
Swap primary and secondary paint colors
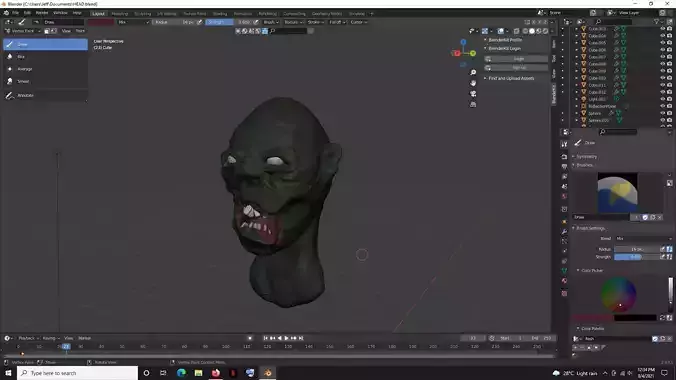click(663, 318)
